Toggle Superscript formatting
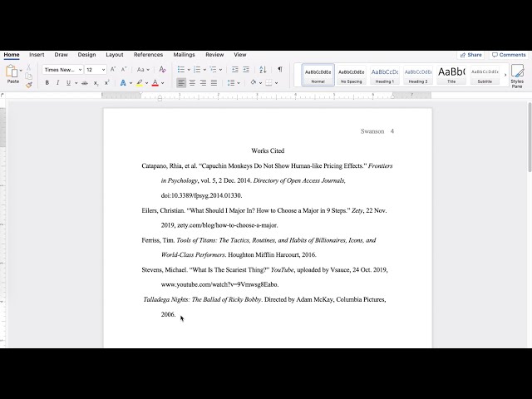This screenshot has width=532, height=399. pos(107,83)
